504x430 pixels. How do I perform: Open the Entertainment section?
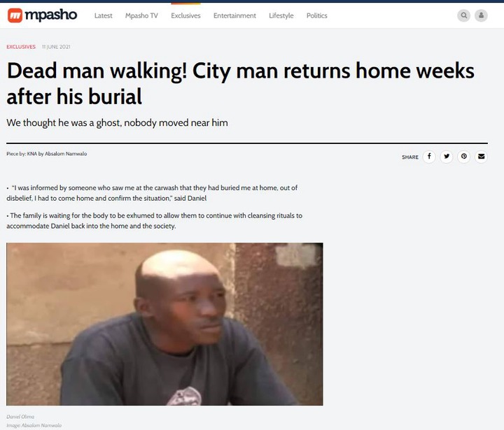(x=234, y=15)
